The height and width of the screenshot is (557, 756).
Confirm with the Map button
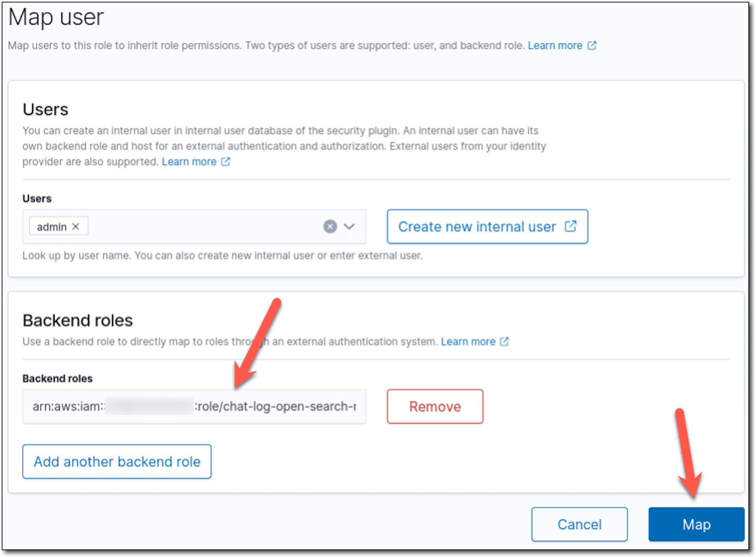pos(696,524)
